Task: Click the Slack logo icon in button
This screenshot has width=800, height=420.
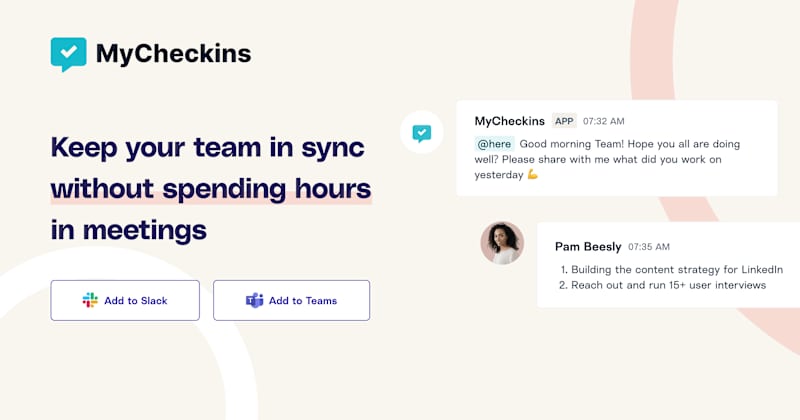Action: 90,301
